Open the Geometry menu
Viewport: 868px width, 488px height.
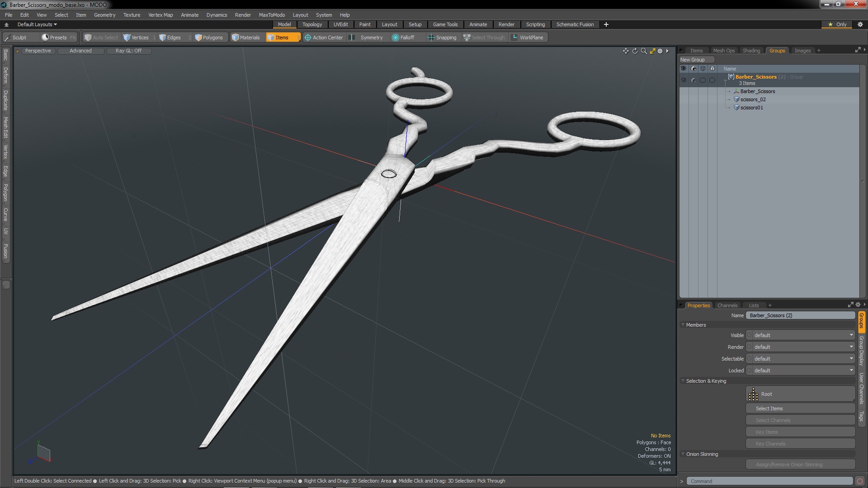[x=104, y=15]
